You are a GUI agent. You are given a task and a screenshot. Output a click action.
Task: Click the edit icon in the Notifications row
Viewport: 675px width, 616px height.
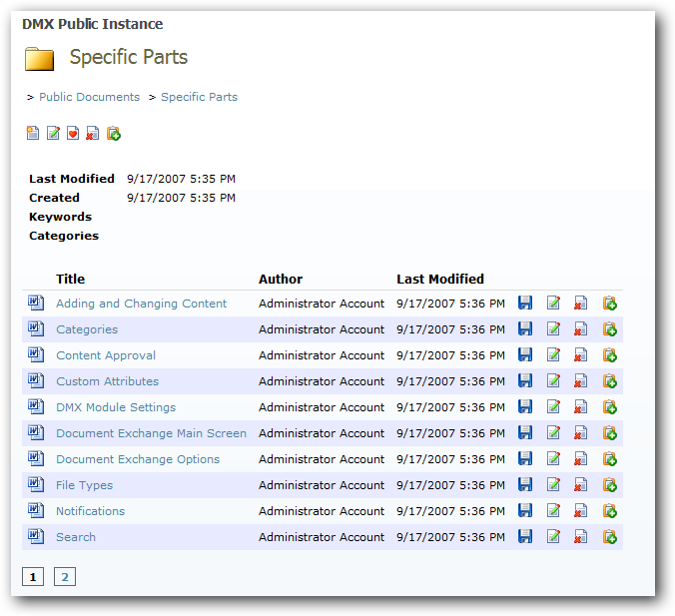553,511
